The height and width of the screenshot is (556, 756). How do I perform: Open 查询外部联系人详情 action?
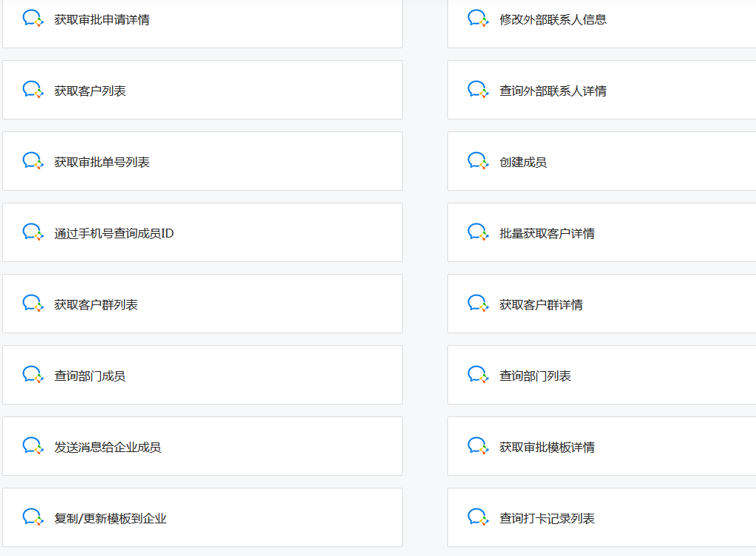click(602, 90)
